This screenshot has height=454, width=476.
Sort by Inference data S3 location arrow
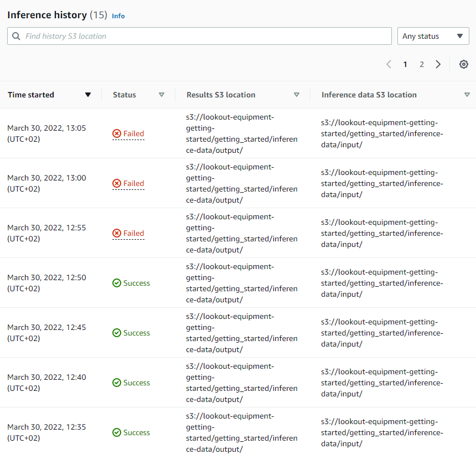[467, 95]
